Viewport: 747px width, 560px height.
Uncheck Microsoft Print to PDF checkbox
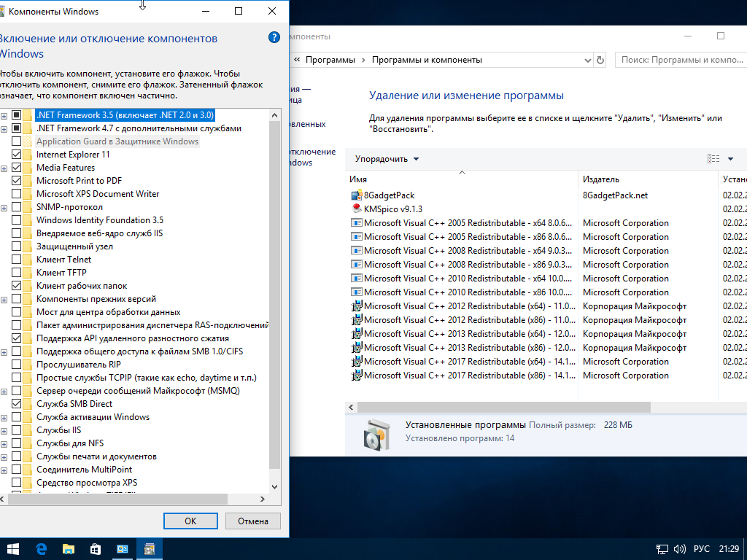click(x=16, y=181)
